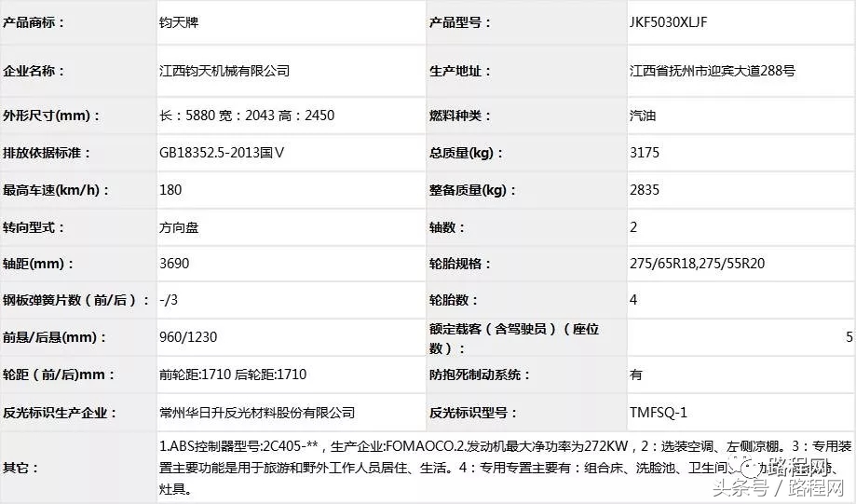Select leaf spring value -/3
Screen dimensions: 856x504
click(x=169, y=300)
